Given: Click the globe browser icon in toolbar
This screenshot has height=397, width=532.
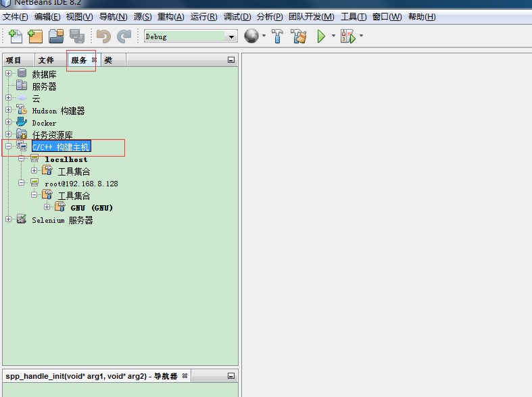Looking at the screenshot, I should [251, 36].
